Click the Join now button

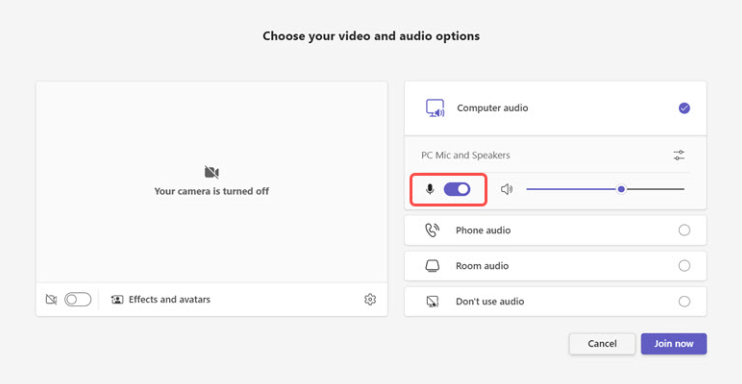pyautogui.click(x=674, y=344)
